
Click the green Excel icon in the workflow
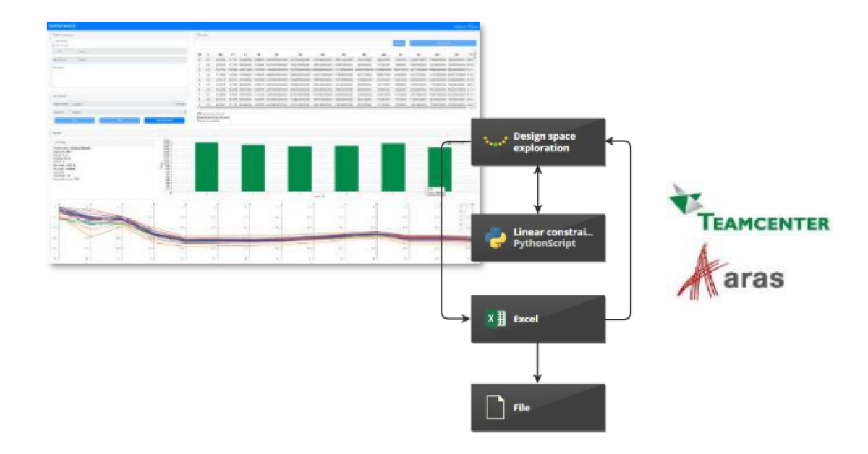click(495, 319)
